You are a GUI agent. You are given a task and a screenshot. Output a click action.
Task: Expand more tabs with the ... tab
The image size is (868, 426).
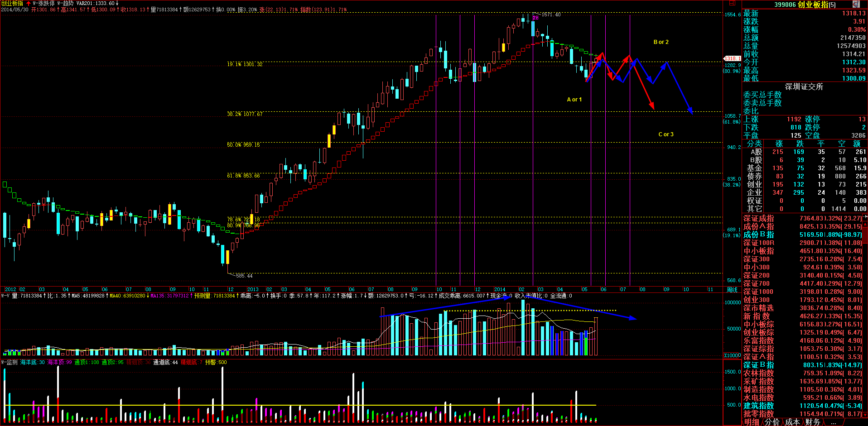point(833,422)
